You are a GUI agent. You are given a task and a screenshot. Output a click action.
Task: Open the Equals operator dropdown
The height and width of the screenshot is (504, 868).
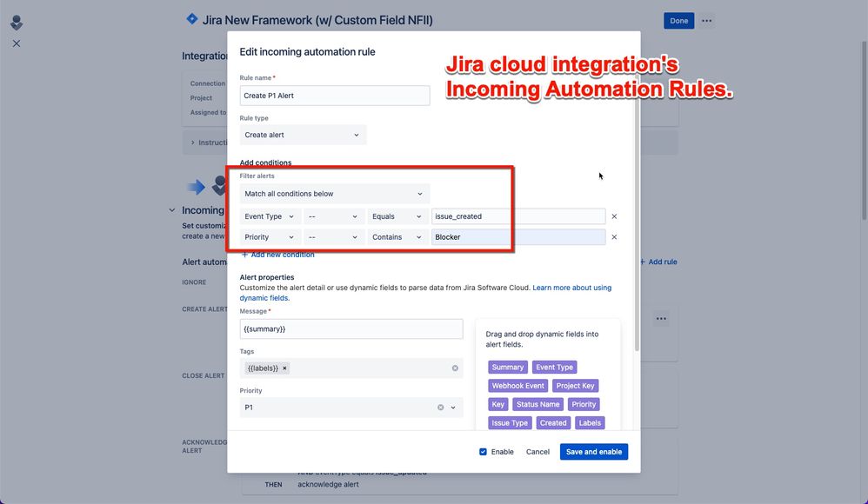coord(397,216)
